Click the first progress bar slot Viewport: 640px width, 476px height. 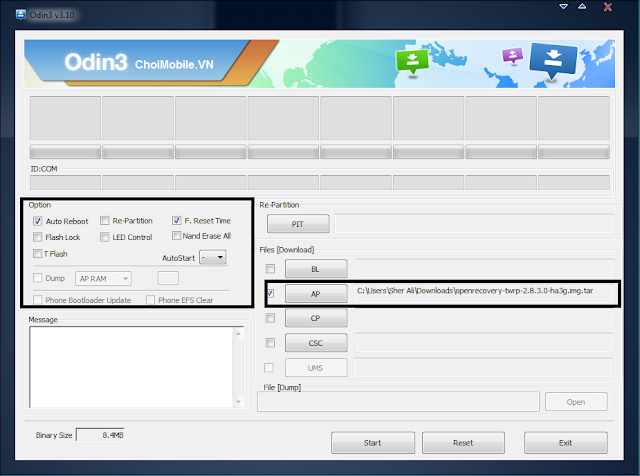(x=65, y=151)
